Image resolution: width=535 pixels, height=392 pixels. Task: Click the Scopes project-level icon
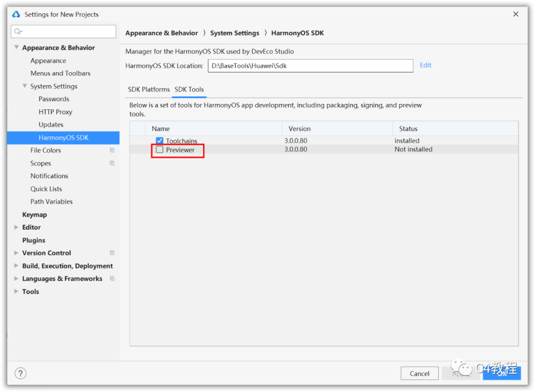point(112,163)
